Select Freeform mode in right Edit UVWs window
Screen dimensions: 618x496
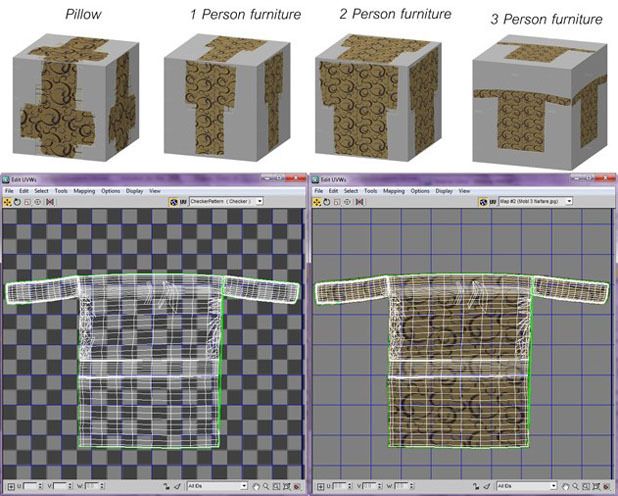tap(347, 202)
